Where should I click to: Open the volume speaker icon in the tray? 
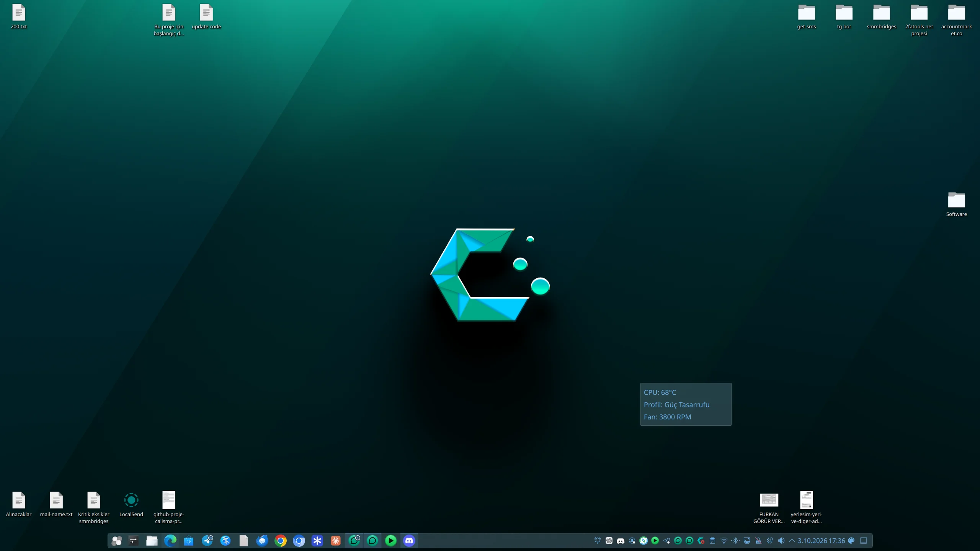(x=781, y=541)
